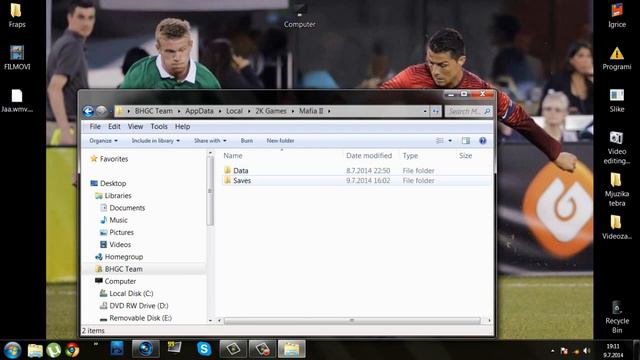Viewport: 640px width, 360px height.
Task: Change the view with the views icon
Action: coord(440,140)
